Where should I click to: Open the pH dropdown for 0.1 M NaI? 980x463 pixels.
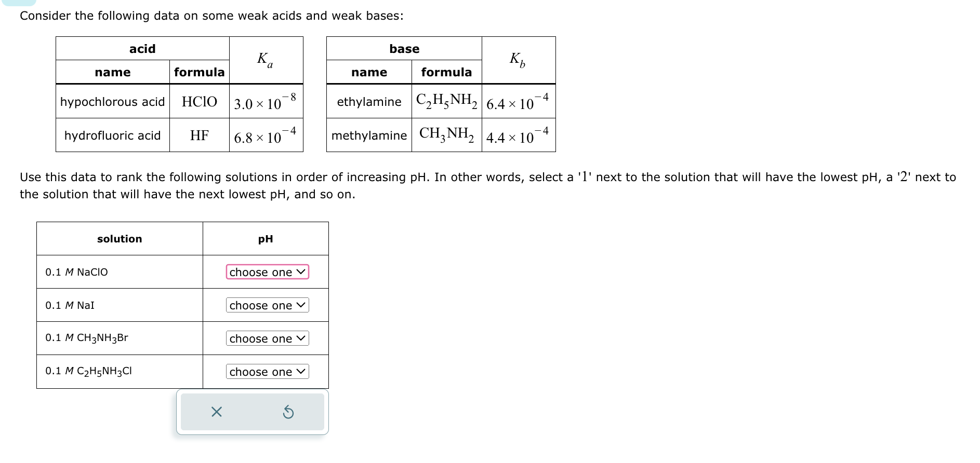[267, 305]
